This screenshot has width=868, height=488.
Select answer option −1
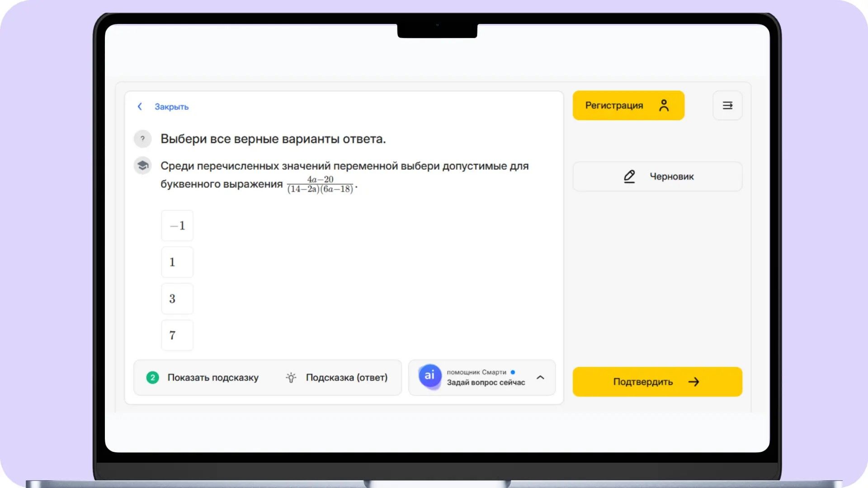click(177, 225)
